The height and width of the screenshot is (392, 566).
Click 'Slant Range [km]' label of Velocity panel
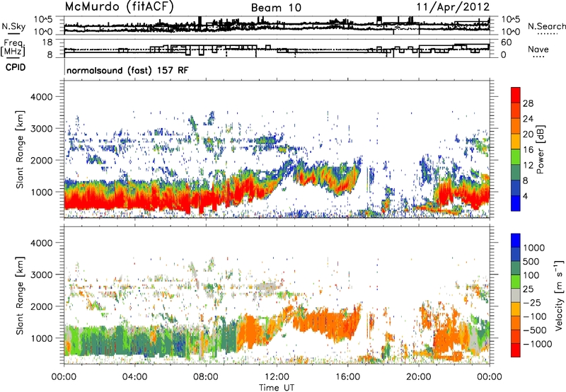pyautogui.click(x=21, y=296)
